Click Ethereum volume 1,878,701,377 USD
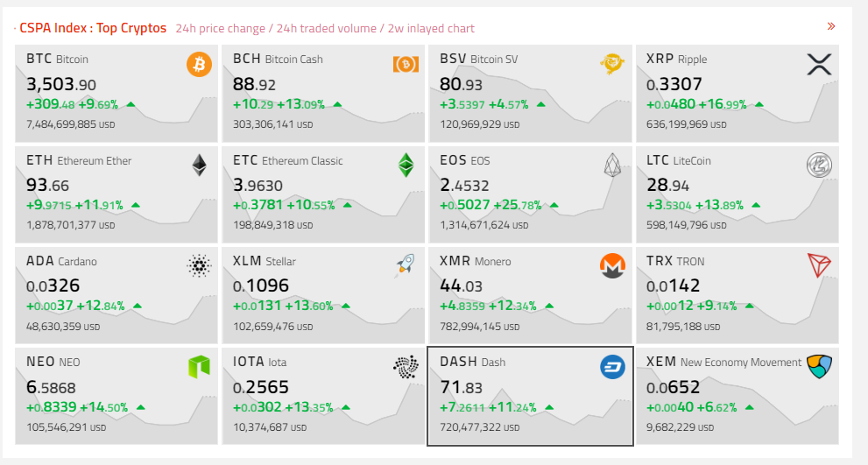 [x=71, y=225]
